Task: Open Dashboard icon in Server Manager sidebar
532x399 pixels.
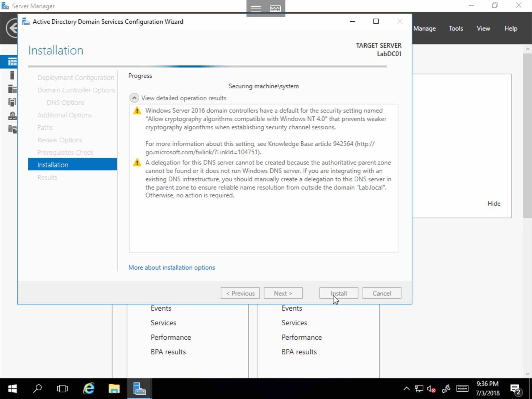Action: tap(12, 62)
